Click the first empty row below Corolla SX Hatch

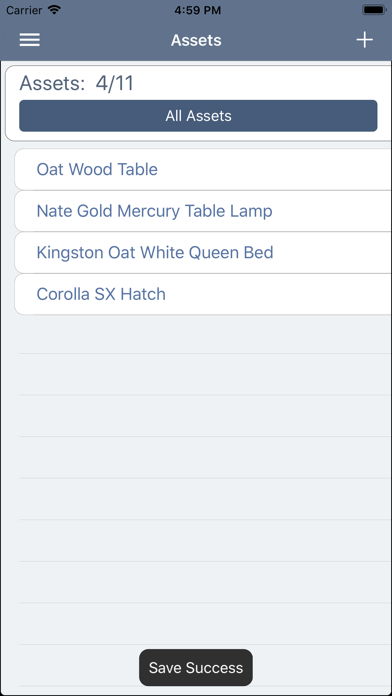click(x=205, y=334)
